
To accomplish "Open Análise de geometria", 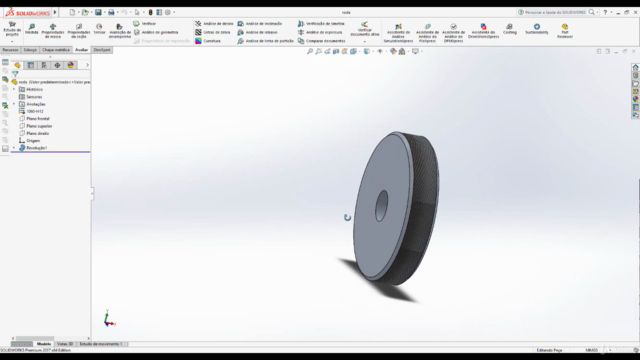I will click(156, 32).
